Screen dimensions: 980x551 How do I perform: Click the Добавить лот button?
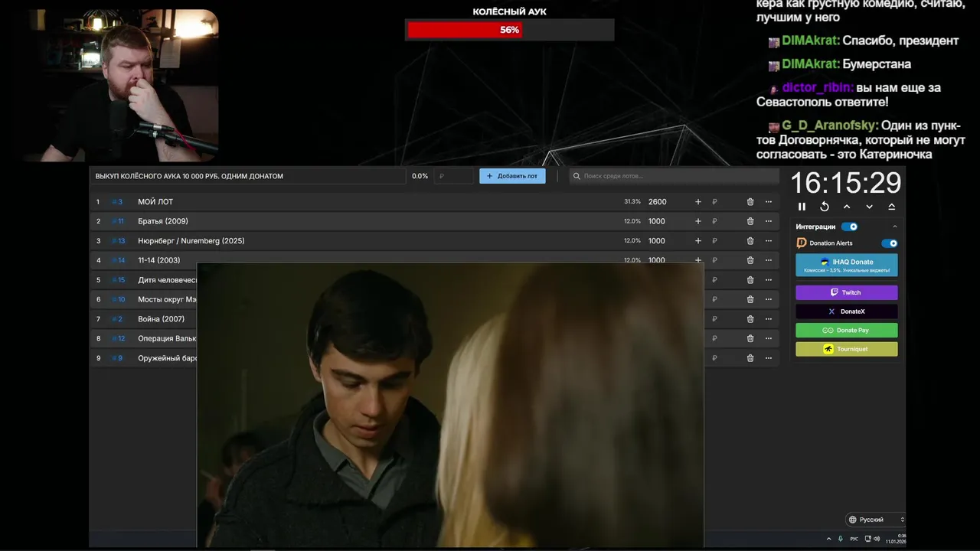[512, 176]
